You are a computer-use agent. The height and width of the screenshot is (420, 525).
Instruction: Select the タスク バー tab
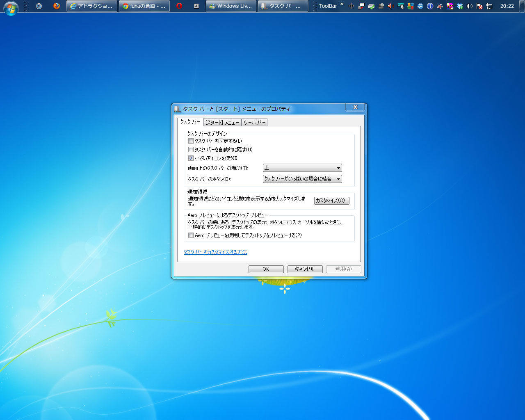point(190,122)
